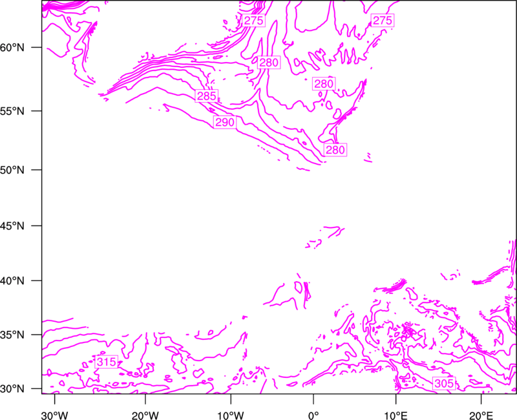Click the 0° longitude axis label
This screenshot has width=517, height=420.
click(x=313, y=415)
